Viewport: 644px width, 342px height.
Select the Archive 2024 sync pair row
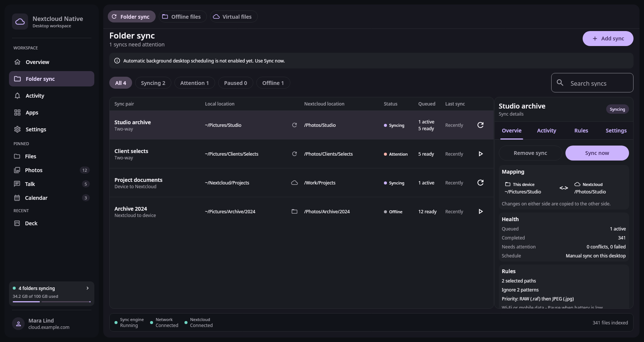[302, 211]
